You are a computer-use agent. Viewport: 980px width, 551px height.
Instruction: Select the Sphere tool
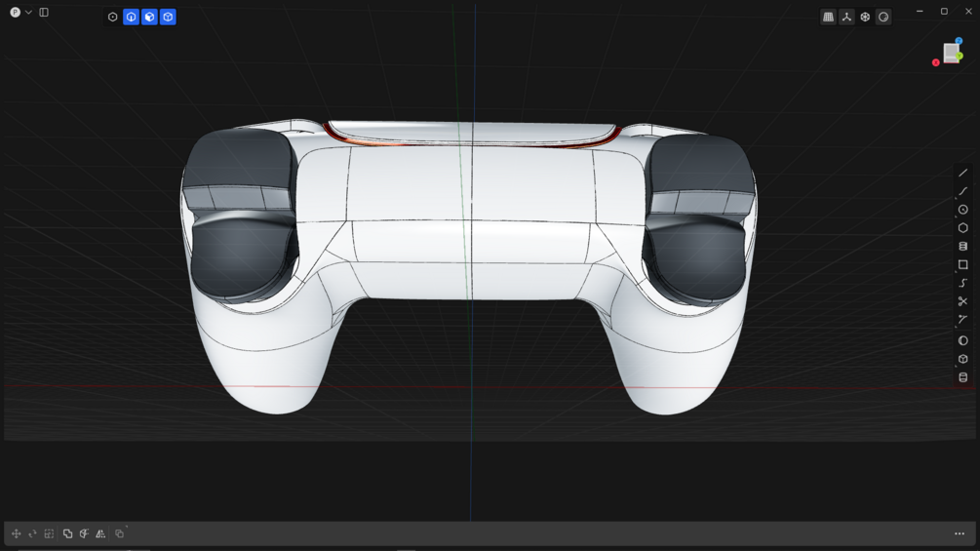963,340
